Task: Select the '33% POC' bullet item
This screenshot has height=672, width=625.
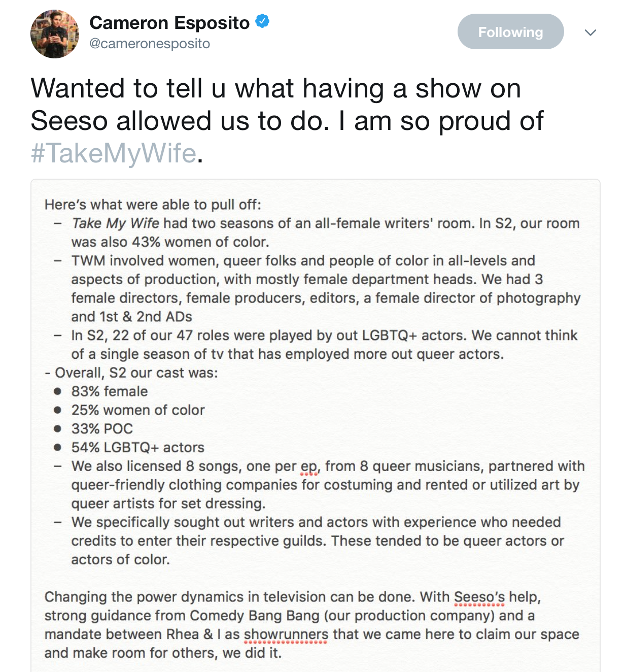Action: 102,429
